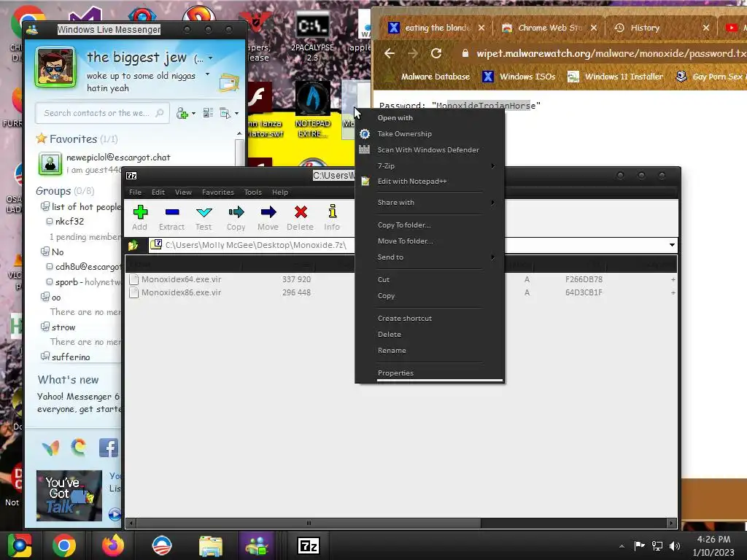The height and width of the screenshot is (560, 747).
Task: Click the Facebook icon in Messenger
Action: point(108,448)
